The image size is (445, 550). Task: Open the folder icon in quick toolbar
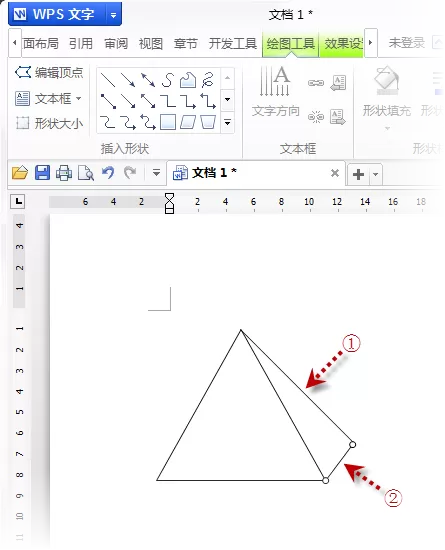coord(20,173)
